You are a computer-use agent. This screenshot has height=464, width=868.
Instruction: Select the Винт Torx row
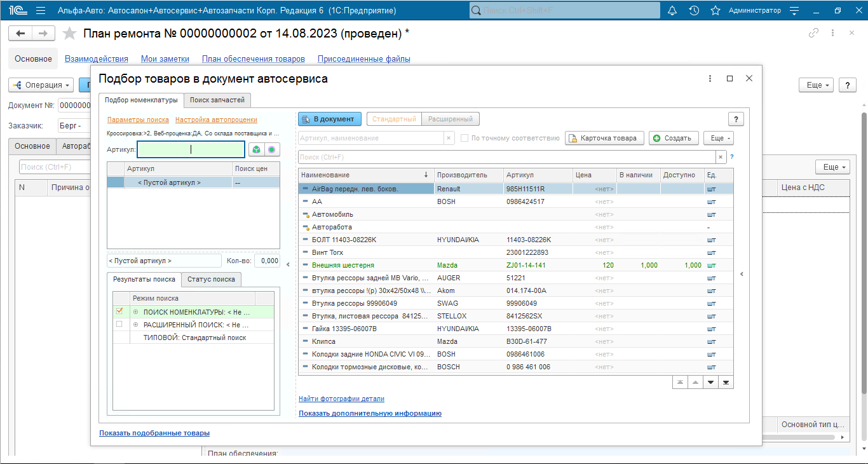[515, 252]
